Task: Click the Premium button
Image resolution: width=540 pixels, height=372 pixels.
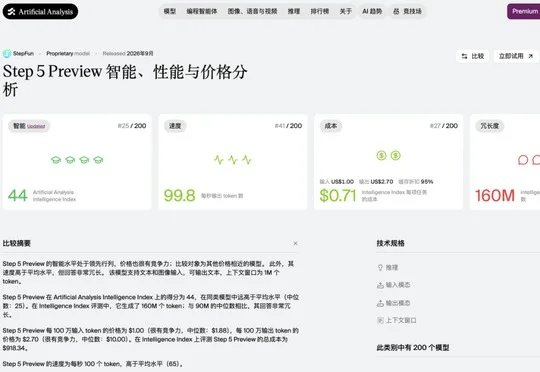Action: [524, 11]
